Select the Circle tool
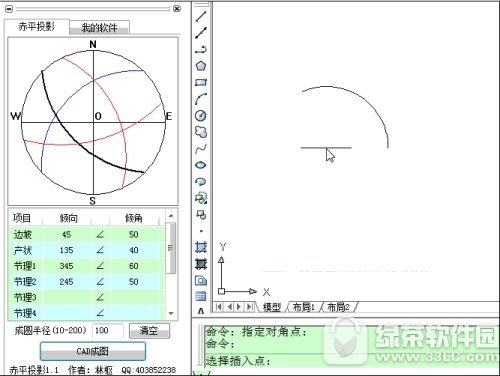 click(201, 116)
